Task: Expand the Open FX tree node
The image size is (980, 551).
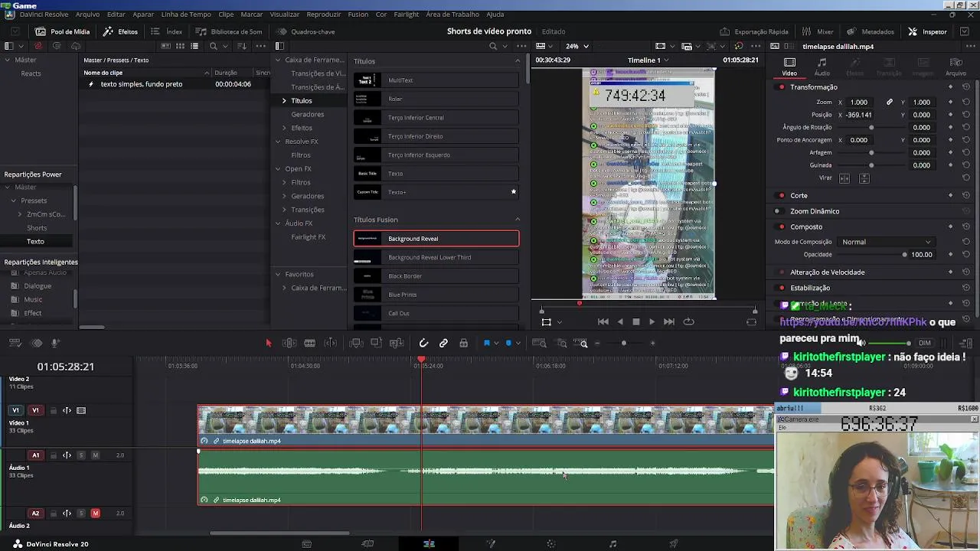Action: pyautogui.click(x=278, y=169)
